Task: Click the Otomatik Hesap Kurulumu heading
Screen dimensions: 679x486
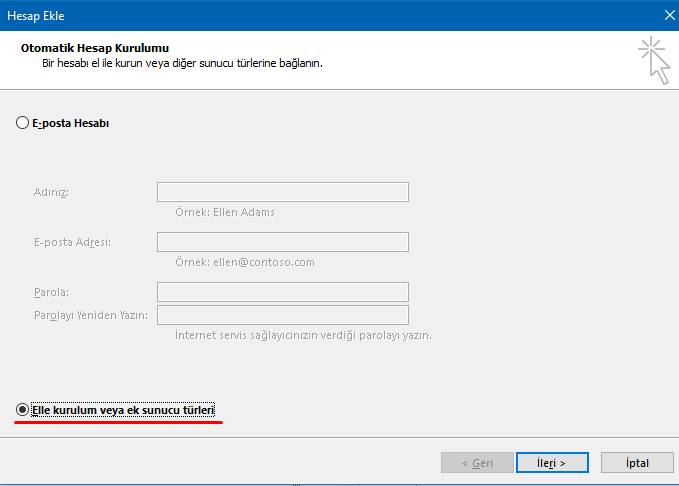Action: [95, 48]
